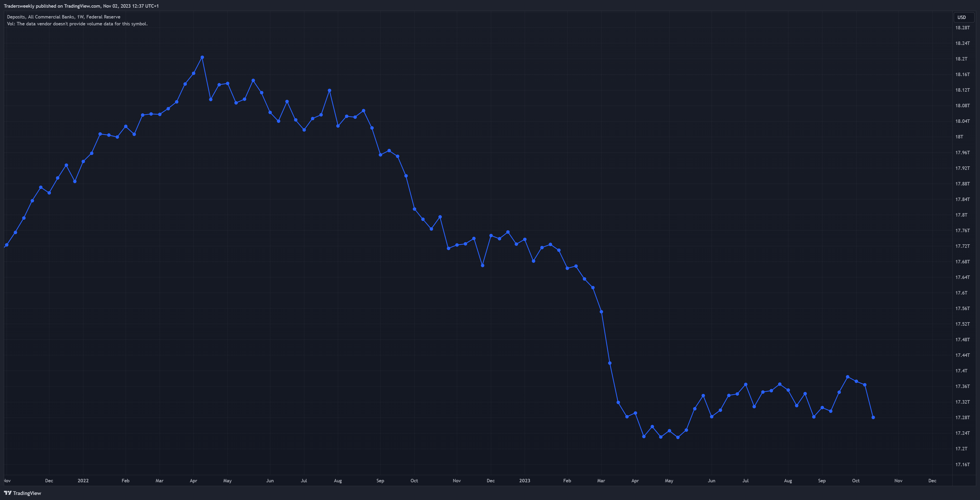Viewport: 980px width, 500px height.
Task: Click the 18.28T price axis label
Action: point(963,27)
